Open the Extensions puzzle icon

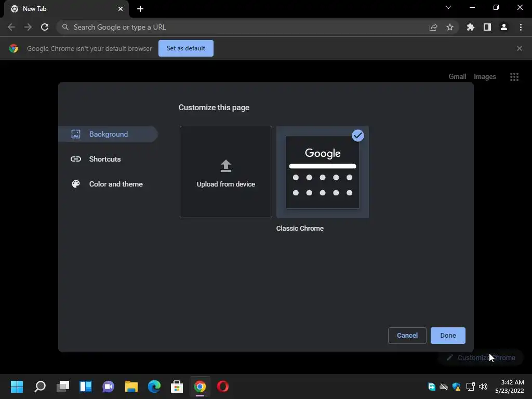click(471, 27)
